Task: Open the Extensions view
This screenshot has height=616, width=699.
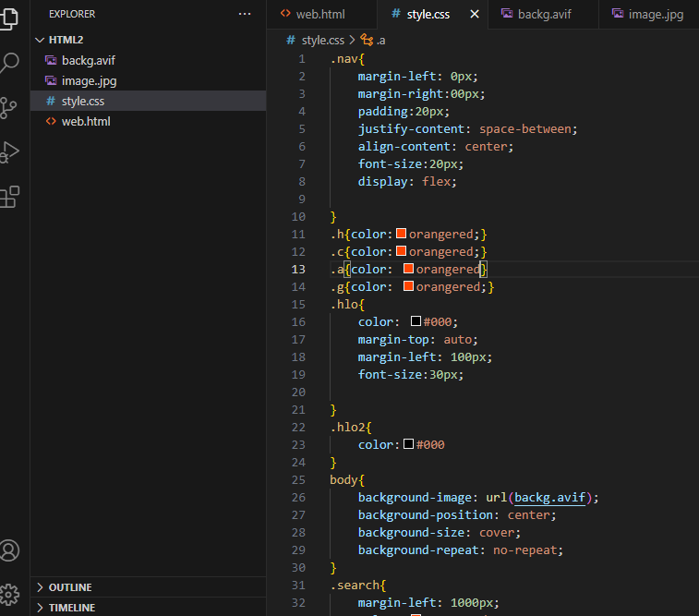Action: [x=9, y=197]
